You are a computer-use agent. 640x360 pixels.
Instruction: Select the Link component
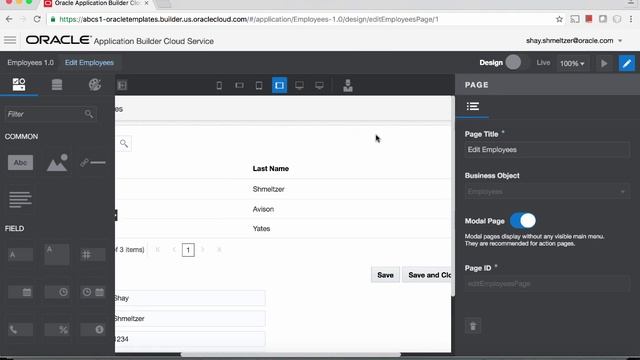tap(93, 162)
